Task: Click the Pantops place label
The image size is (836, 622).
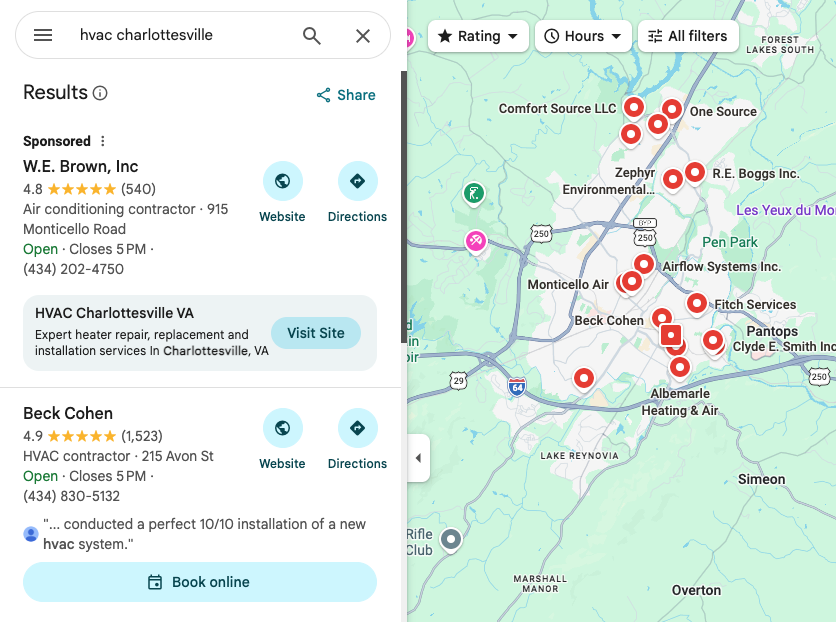Action: pyautogui.click(x=772, y=331)
